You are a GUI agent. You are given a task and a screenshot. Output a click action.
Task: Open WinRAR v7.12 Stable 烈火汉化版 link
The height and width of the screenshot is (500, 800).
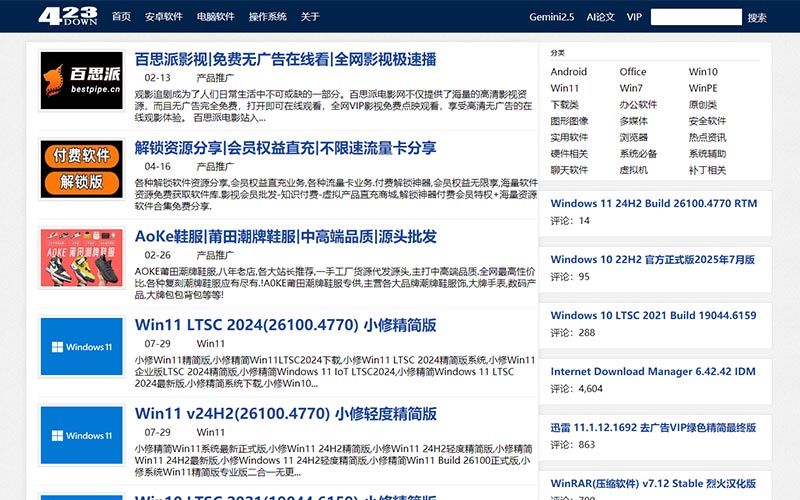[x=653, y=484]
